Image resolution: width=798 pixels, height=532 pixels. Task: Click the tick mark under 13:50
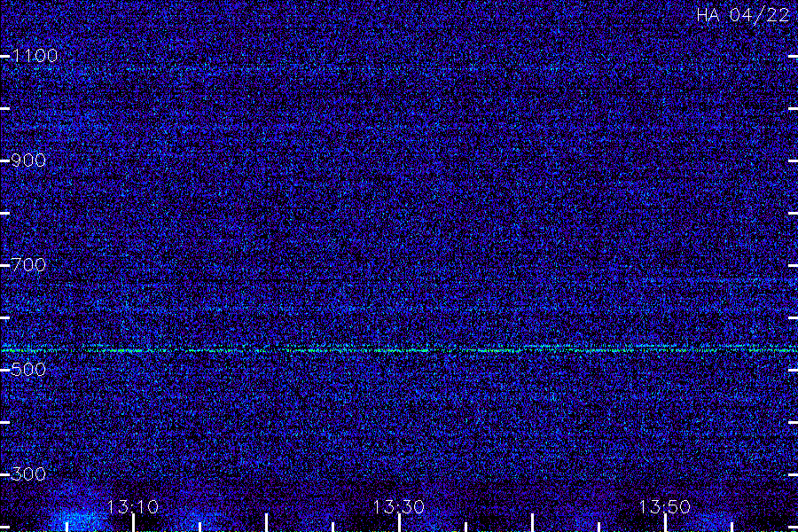[x=665, y=523]
